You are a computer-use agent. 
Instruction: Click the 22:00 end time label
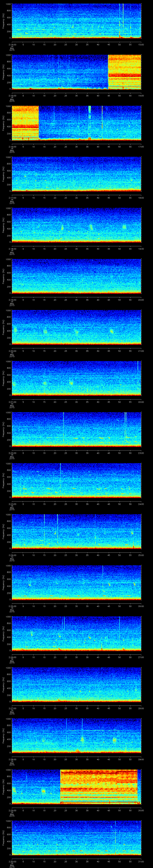(x=141, y=402)
